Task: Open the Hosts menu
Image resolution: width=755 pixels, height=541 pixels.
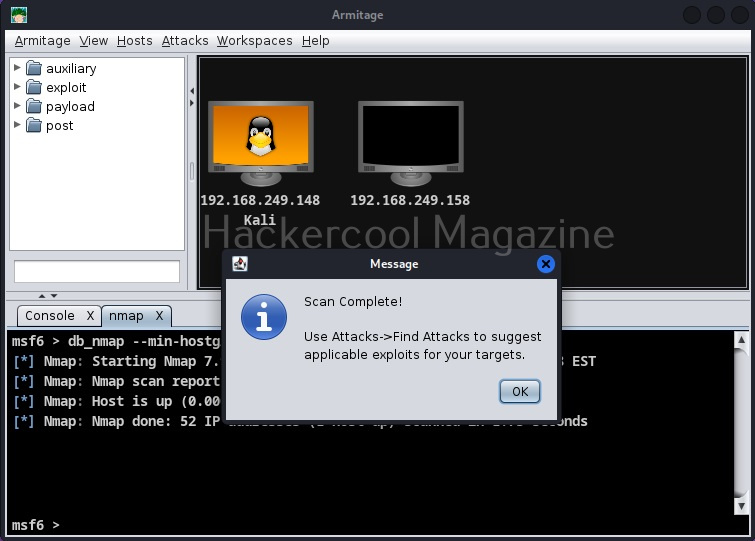Action: pos(134,41)
